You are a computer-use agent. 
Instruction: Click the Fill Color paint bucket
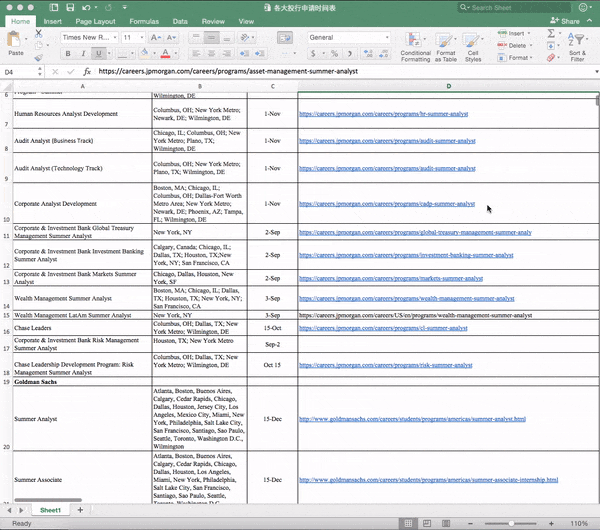point(145,53)
